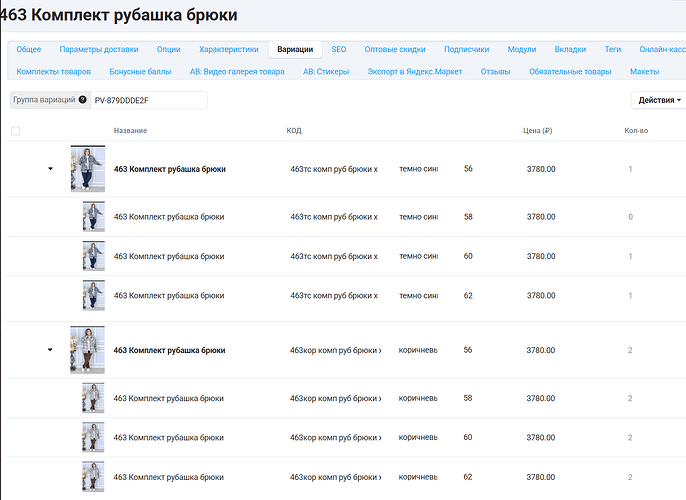Click the help icon beside Группа вариаций

(82, 100)
